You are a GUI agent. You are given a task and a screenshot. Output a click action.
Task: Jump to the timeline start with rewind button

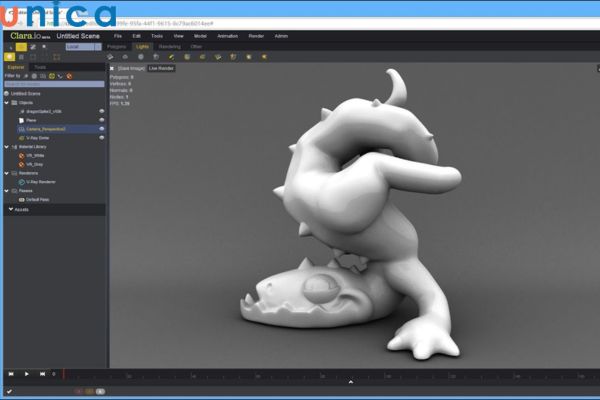point(11,373)
